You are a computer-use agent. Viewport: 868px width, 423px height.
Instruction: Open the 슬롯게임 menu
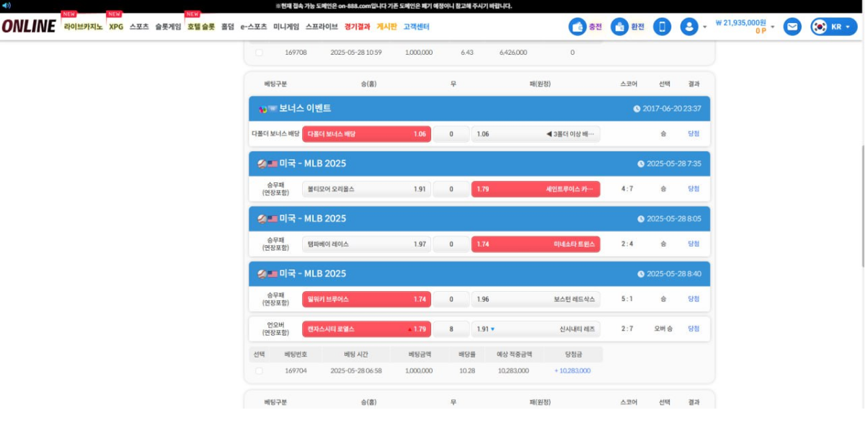click(168, 27)
